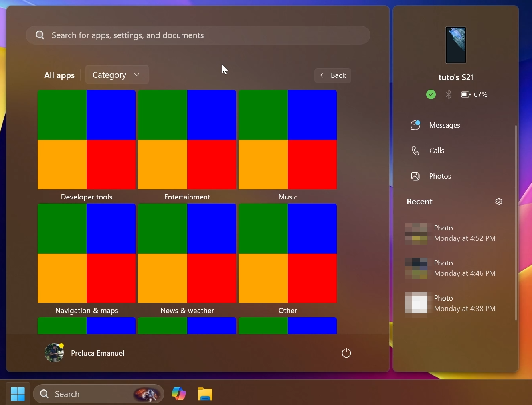Open the Developer tools category folder
The width and height of the screenshot is (532, 405).
87,140
